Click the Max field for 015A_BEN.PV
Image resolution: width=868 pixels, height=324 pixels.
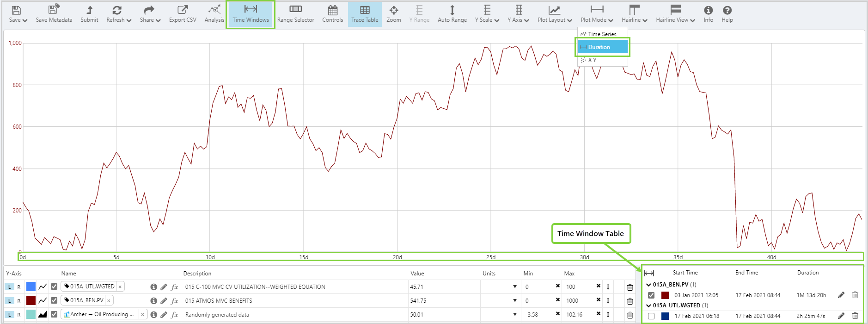click(579, 301)
